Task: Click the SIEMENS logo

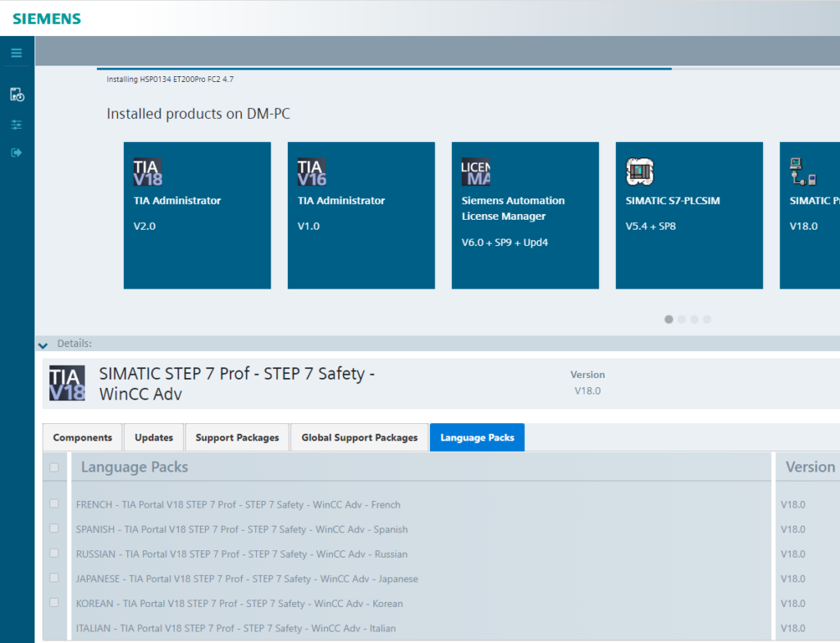Action: point(47,17)
